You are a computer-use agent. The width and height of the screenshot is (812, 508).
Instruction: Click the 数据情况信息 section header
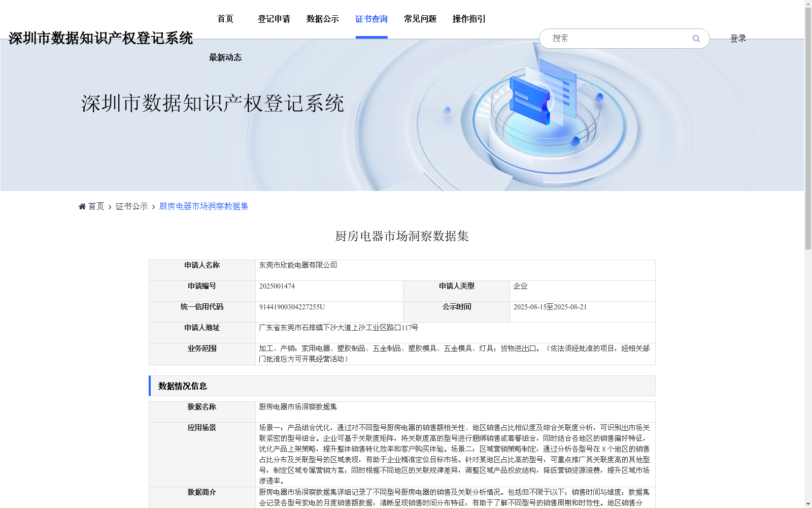[x=402, y=386]
